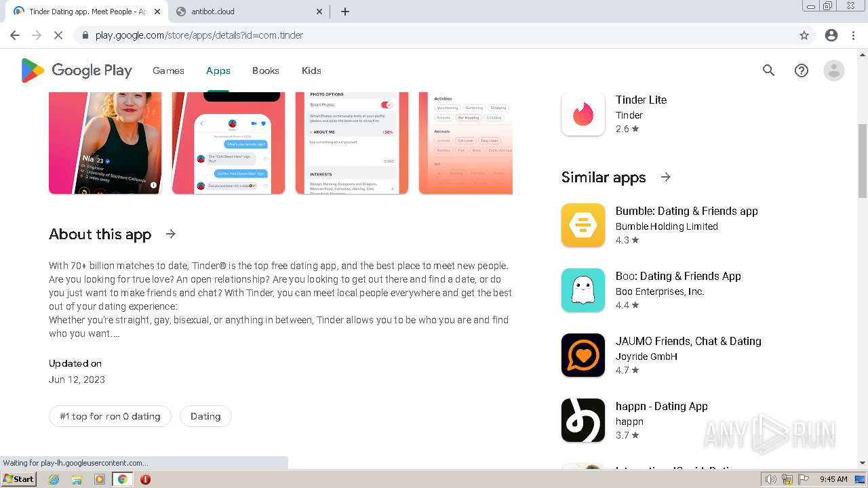Click Bumble: Dating & Friends app title

[x=687, y=211]
